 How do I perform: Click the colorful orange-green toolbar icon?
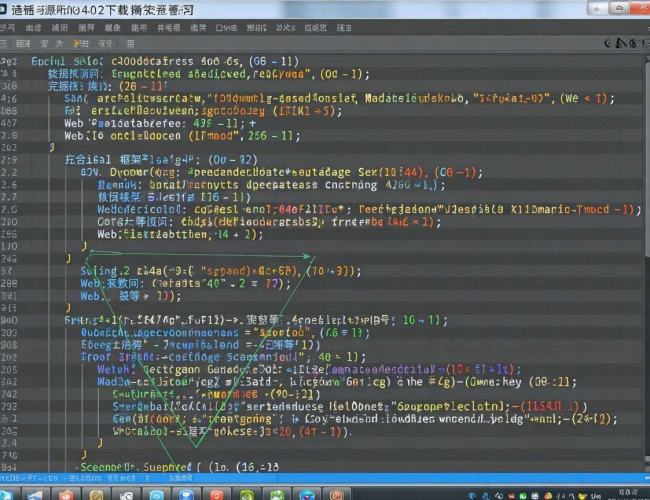pyautogui.click(x=81, y=44)
